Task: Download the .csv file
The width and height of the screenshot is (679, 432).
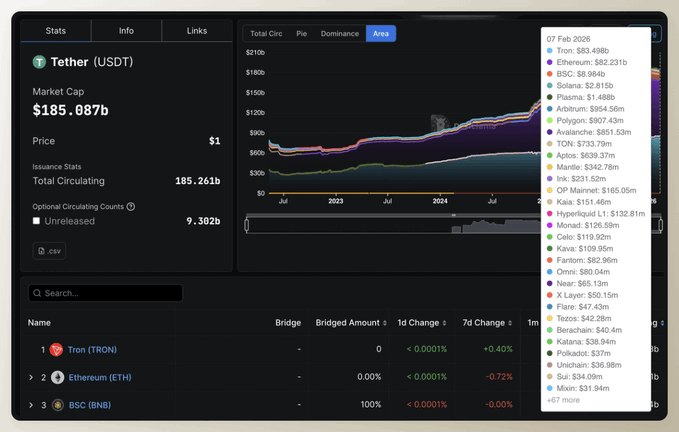Action: coord(49,251)
